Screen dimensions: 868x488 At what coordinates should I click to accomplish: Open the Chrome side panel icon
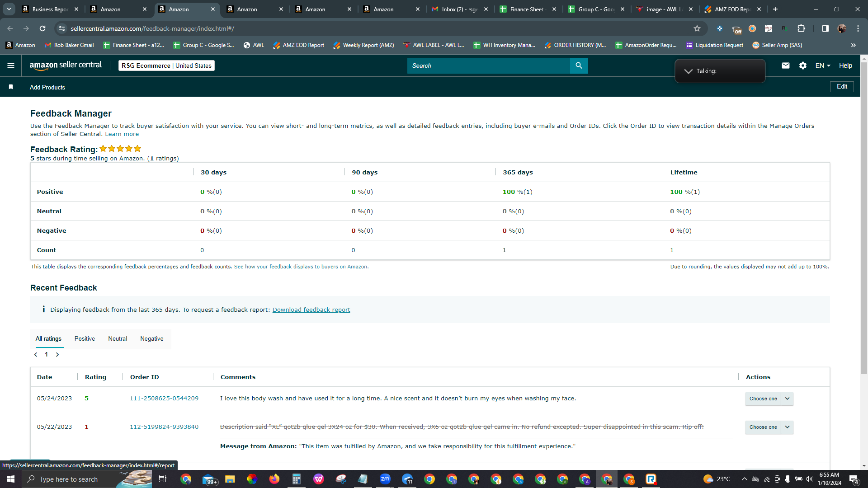(x=825, y=28)
